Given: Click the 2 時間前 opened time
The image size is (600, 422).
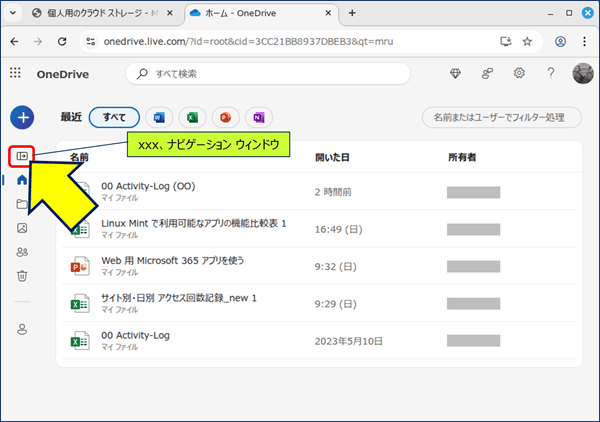Looking at the screenshot, I should 333,192.
